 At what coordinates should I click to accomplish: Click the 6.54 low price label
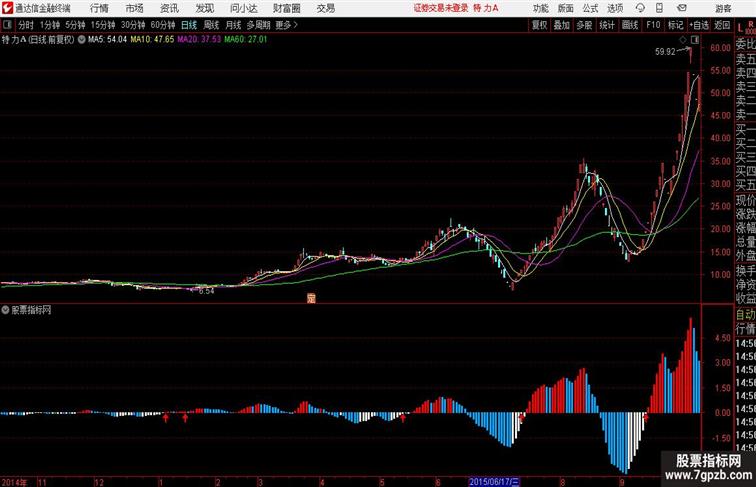[x=206, y=291]
